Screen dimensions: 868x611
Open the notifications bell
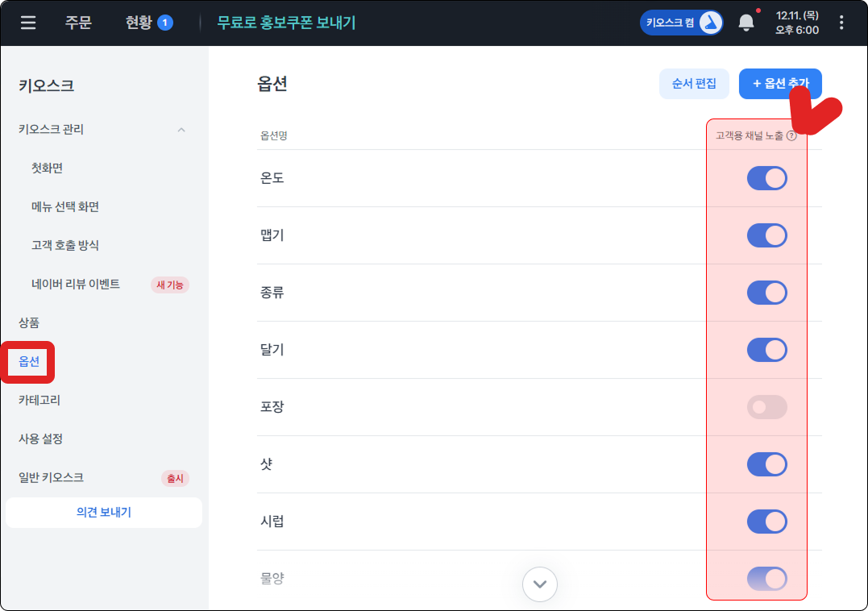pos(747,23)
